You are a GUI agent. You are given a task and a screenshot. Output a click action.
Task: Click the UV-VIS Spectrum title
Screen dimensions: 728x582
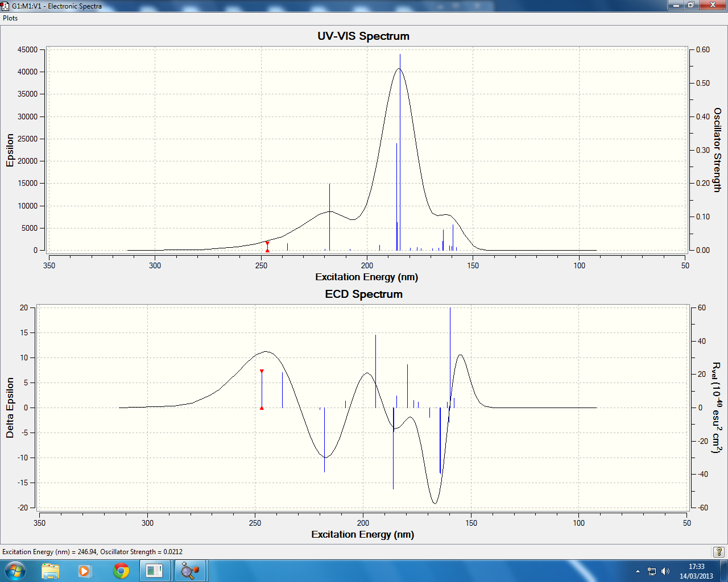click(x=363, y=36)
